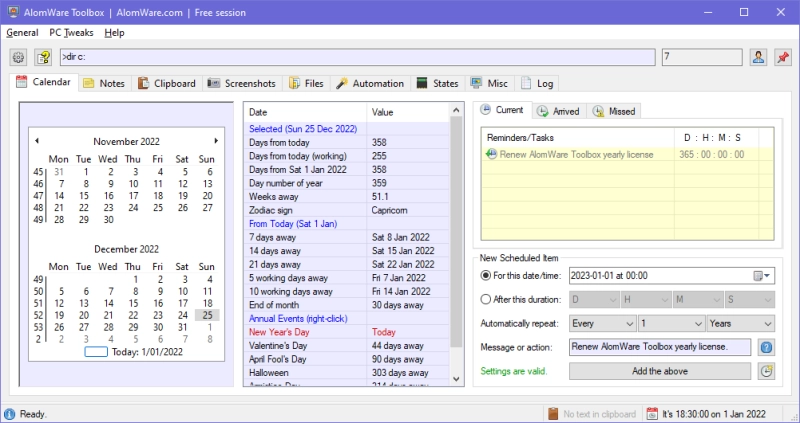Click the Value column header
This screenshot has height=423, width=800.
pos(408,112)
